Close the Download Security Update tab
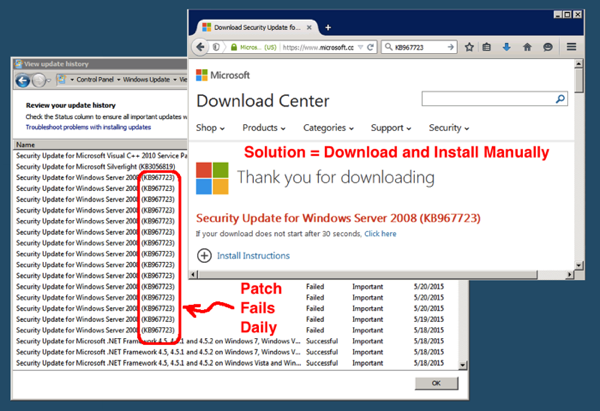The width and height of the screenshot is (600, 411). click(x=309, y=28)
